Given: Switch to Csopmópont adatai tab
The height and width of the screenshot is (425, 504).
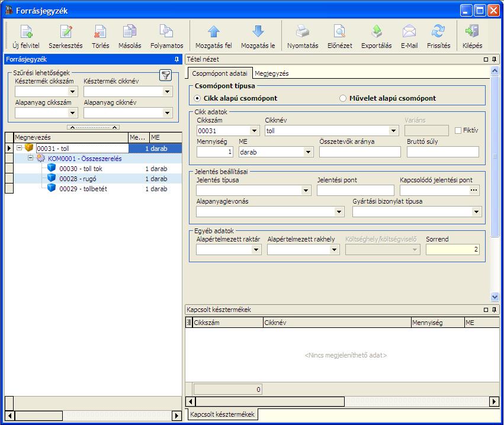Looking at the screenshot, I should tap(220, 73).
